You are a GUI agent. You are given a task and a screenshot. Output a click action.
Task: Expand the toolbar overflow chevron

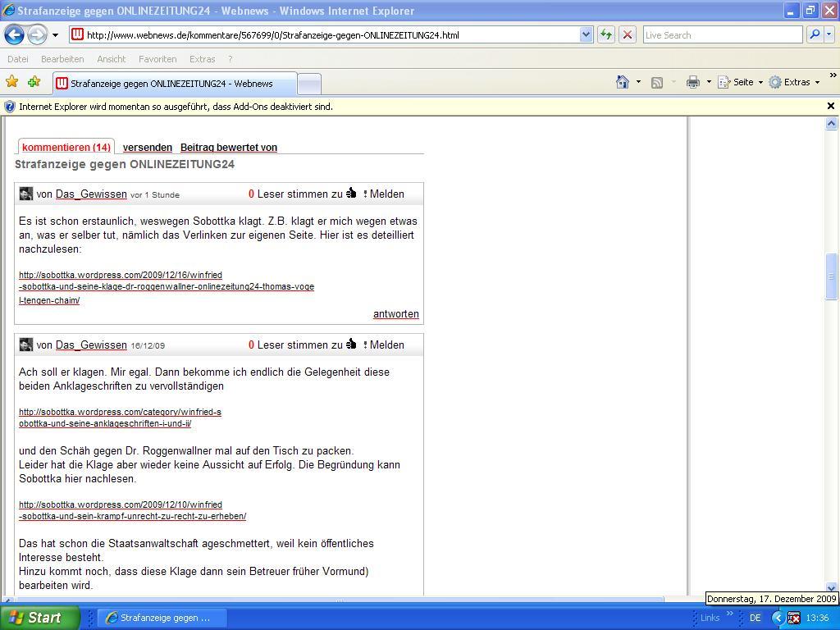pyautogui.click(x=833, y=75)
